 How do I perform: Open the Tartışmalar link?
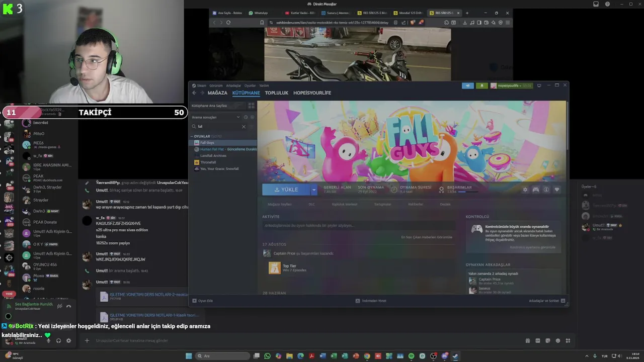coord(383,205)
